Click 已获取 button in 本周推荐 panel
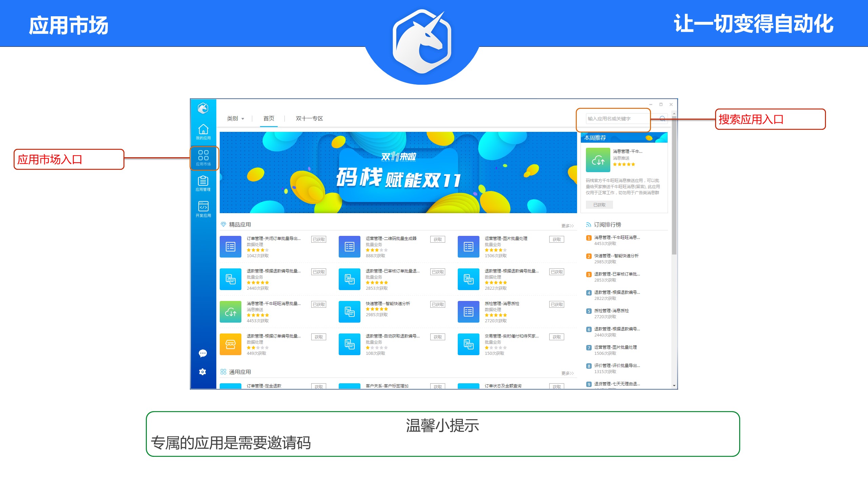868x488 pixels. click(599, 205)
